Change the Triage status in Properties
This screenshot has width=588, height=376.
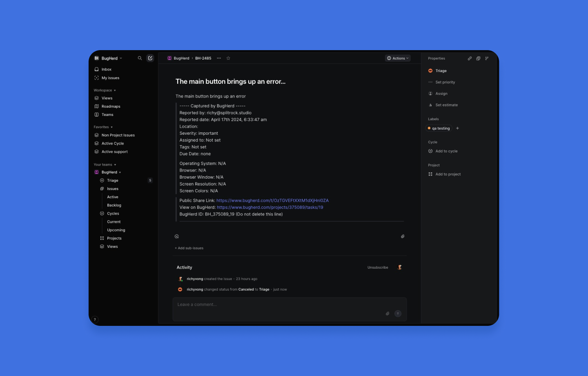437,71
